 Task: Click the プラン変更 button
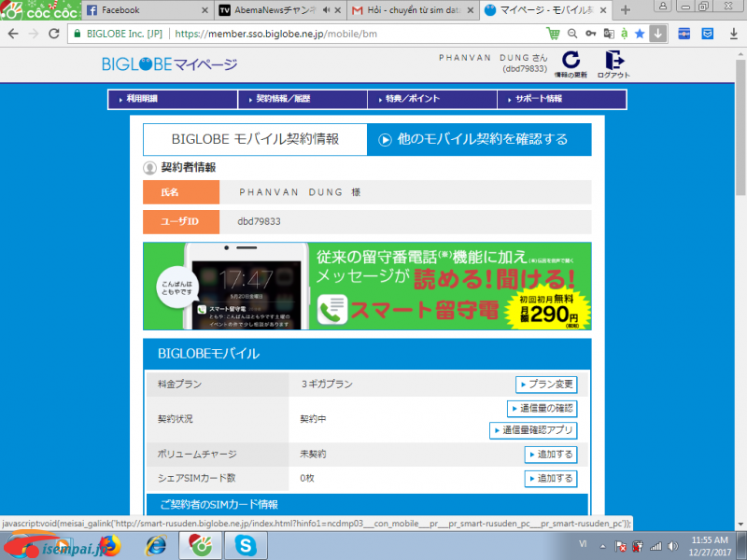coord(546,385)
